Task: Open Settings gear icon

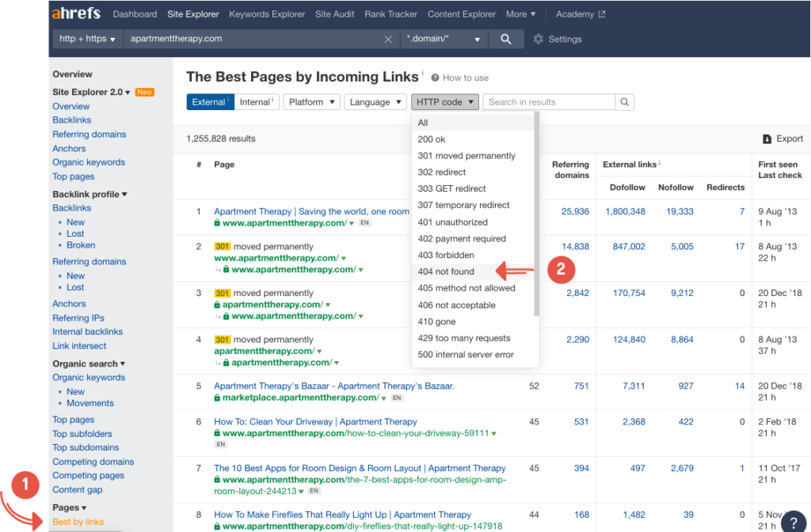Action: [539, 39]
